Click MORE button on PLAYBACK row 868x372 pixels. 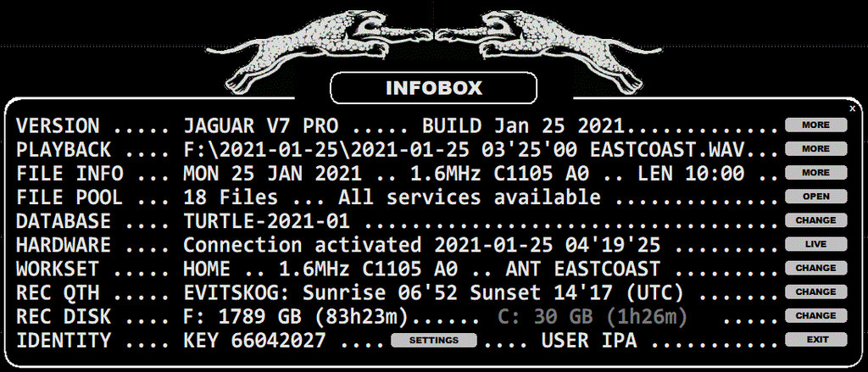816,149
